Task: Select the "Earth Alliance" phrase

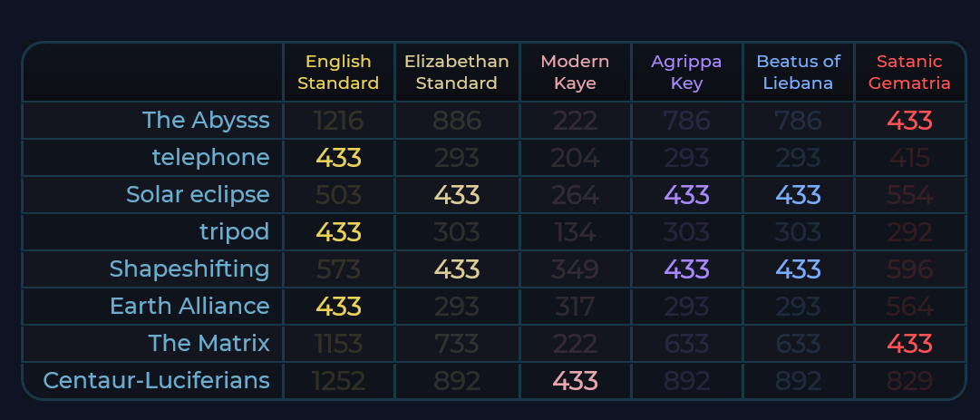Action: pyautogui.click(x=189, y=307)
